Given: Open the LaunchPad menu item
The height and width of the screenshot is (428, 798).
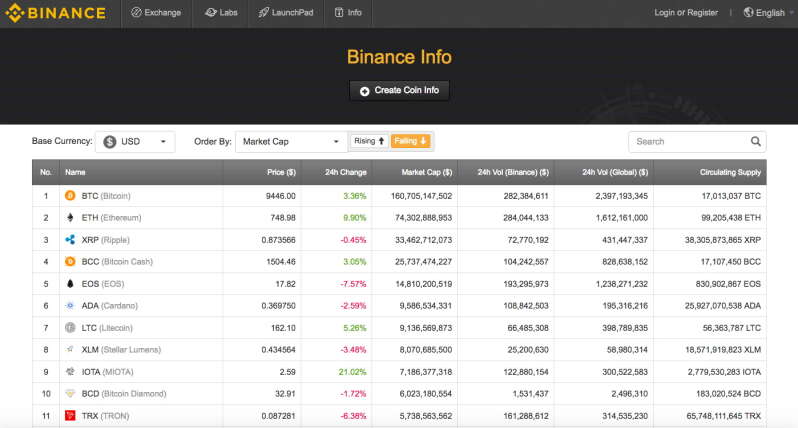Looking at the screenshot, I should [x=286, y=13].
